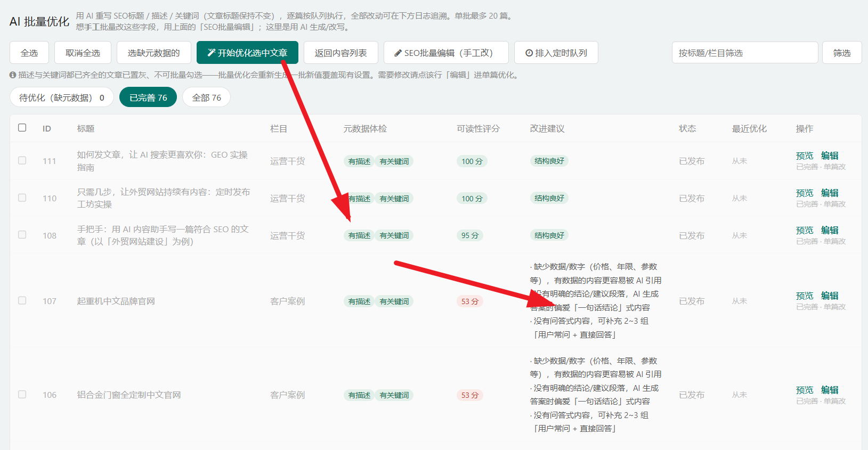Image resolution: width=868 pixels, height=450 pixels.
Task: Open 预览 for article 107
Action: (x=805, y=296)
